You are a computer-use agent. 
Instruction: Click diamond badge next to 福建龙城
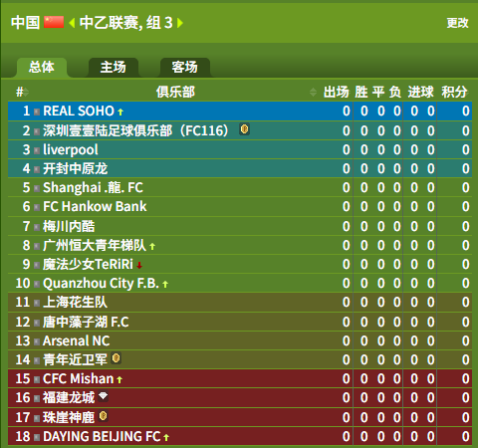coord(103,396)
